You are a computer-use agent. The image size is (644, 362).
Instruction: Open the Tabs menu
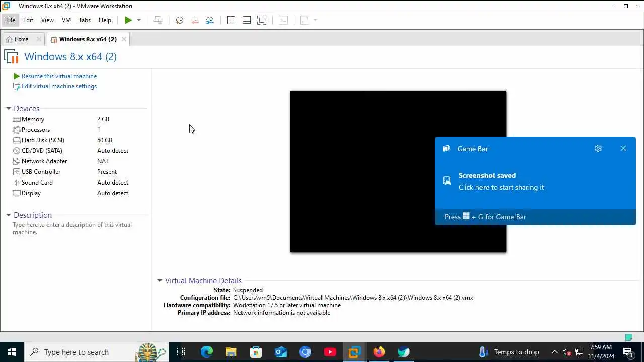[85, 20]
